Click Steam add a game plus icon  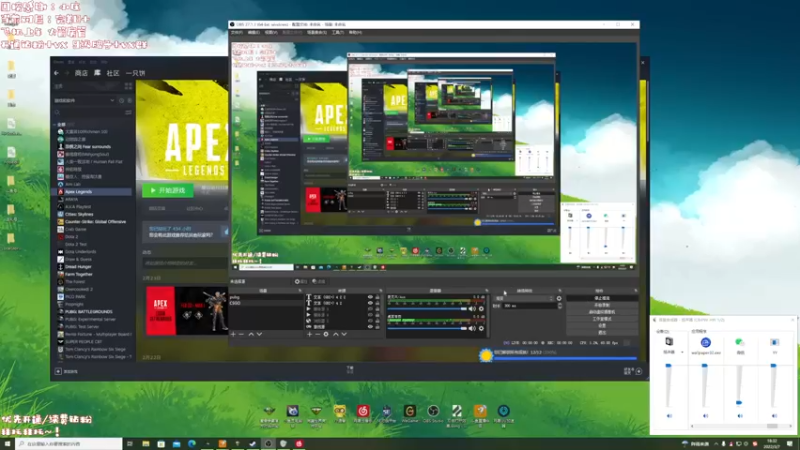[x=58, y=371]
